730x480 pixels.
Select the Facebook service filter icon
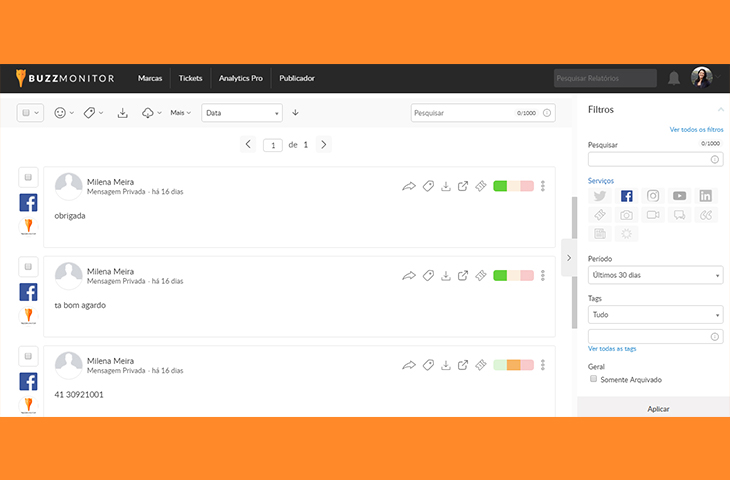click(x=626, y=196)
